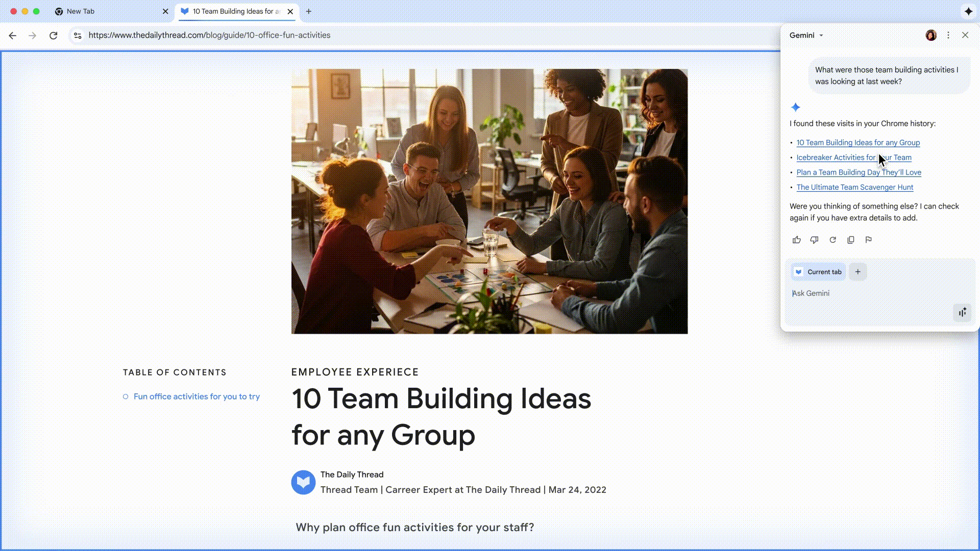Add more tabs with the plus chip
This screenshot has width=980, height=551.
pos(857,271)
